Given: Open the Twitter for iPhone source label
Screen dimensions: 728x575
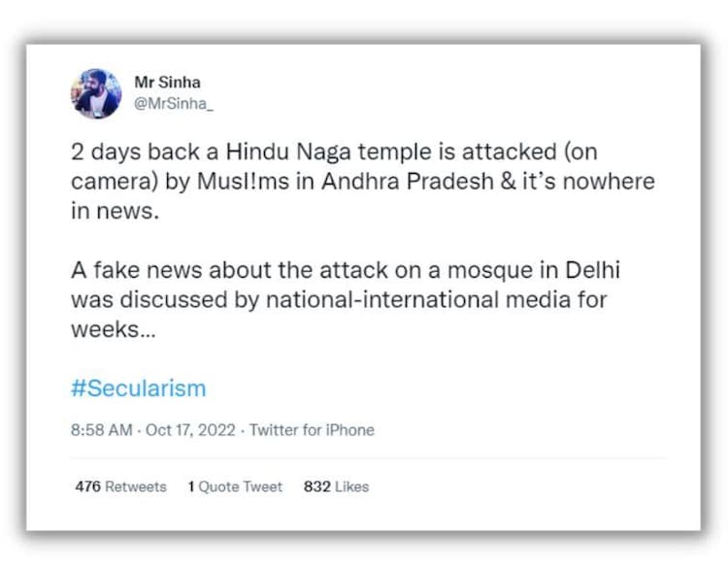Looking at the screenshot, I should click(x=312, y=429).
